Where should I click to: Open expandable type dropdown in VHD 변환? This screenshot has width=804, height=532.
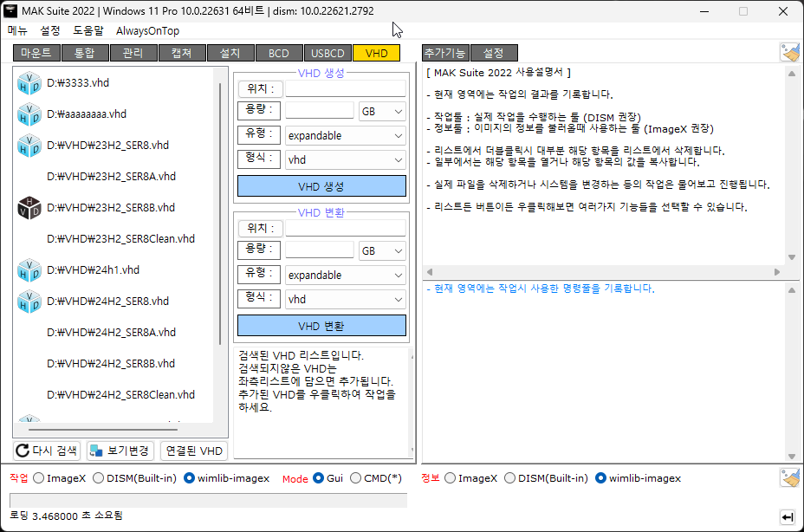pyautogui.click(x=345, y=275)
